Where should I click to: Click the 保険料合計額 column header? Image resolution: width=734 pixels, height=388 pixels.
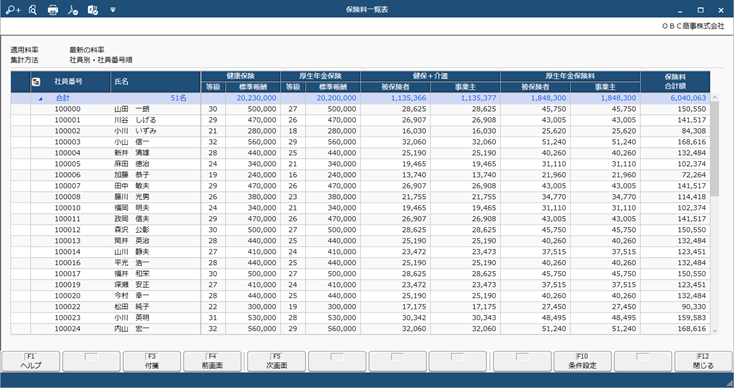(x=675, y=81)
